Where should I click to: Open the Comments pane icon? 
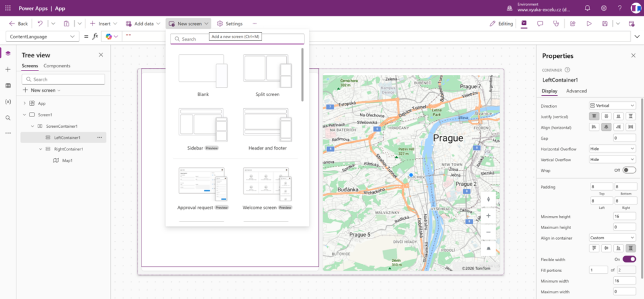point(540,23)
